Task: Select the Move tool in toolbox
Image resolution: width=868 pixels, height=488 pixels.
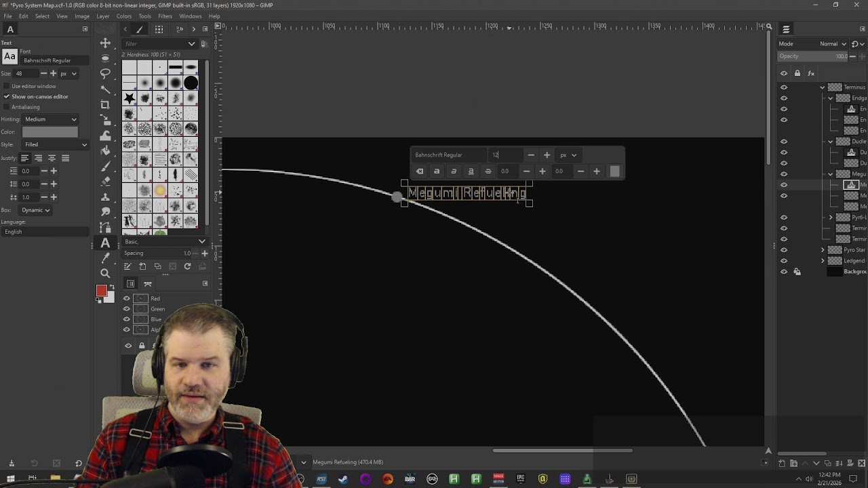Action: click(x=105, y=43)
